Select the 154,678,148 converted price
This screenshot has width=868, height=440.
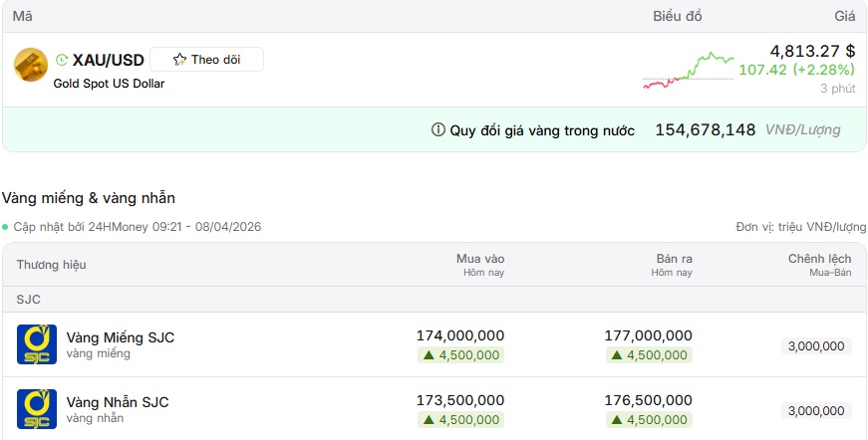click(706, 129)
